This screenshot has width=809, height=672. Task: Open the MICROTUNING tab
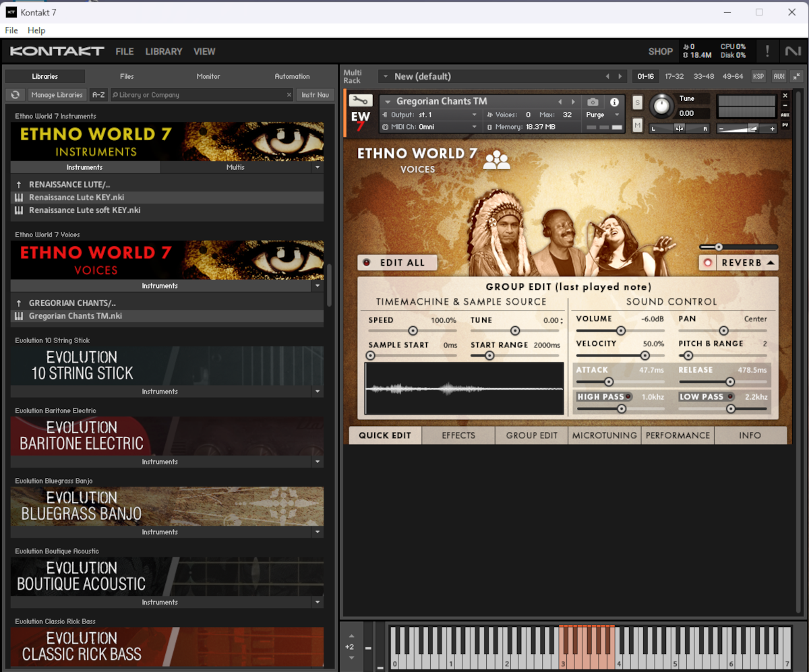[605, 435]
